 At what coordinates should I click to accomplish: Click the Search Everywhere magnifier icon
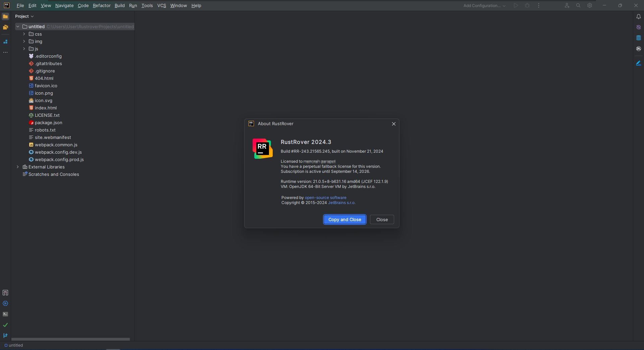pos(578,5)
